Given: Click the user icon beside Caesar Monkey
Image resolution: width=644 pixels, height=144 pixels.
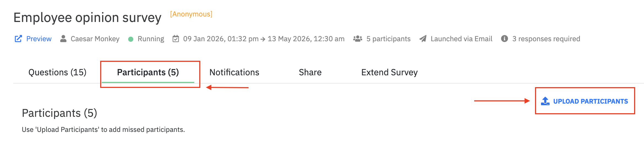Looking at the screenshot, I should click(x=63, y=39).
